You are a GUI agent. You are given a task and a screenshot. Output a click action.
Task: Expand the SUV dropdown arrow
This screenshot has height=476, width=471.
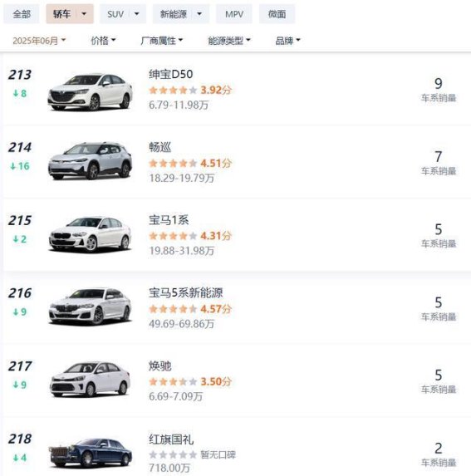(136, 14)
